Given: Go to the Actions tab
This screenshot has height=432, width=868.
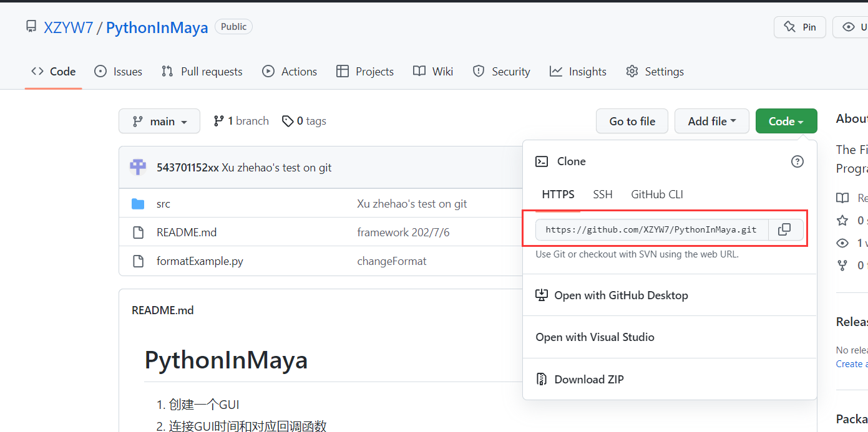Looking at the screenshot, I should pos(290,72).
